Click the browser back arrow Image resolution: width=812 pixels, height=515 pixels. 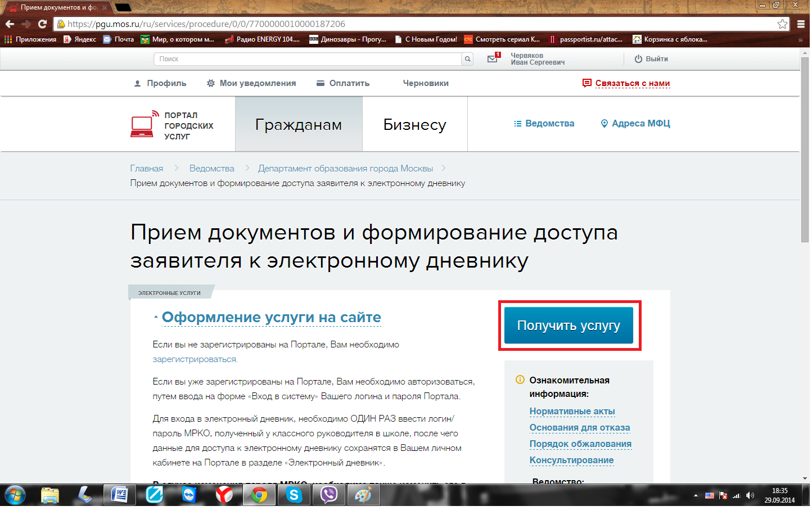(x=10, y=24)
